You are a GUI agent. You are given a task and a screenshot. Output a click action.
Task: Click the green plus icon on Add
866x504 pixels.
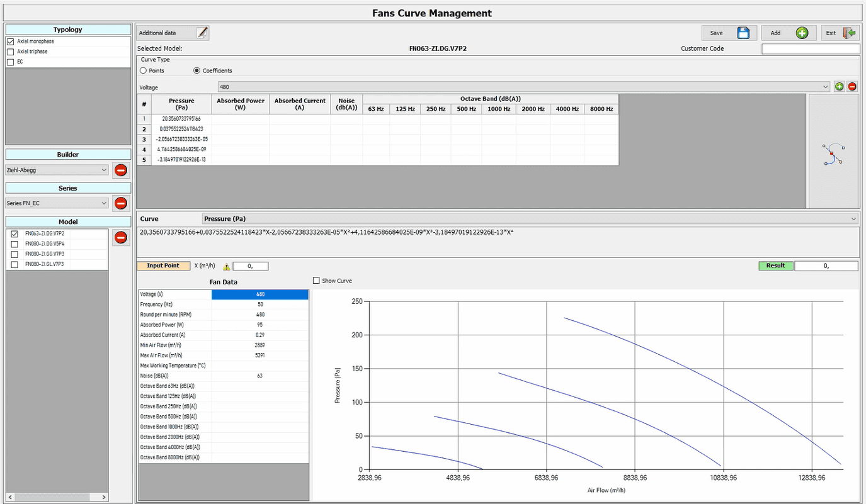coord(802,32)
